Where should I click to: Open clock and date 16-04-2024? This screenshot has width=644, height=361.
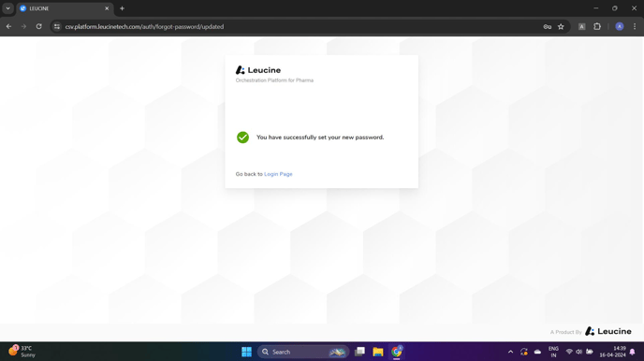tap(612, 352)
